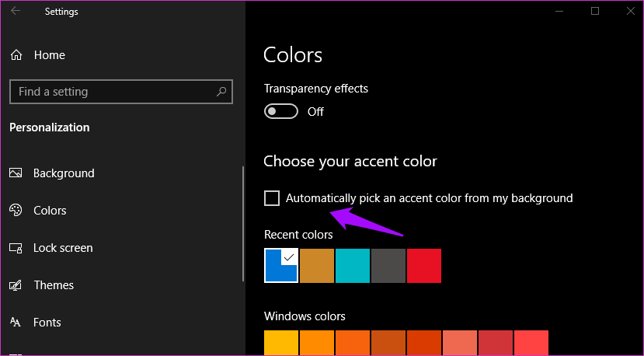Screen dimensions: 644x356
Task: Click the Find a setting field
Action: (121, 92)
